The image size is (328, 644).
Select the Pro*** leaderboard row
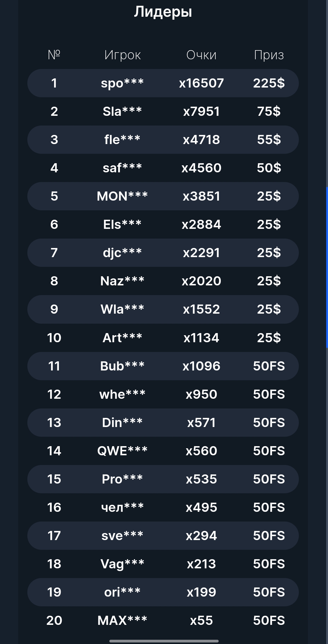(163, 479)
